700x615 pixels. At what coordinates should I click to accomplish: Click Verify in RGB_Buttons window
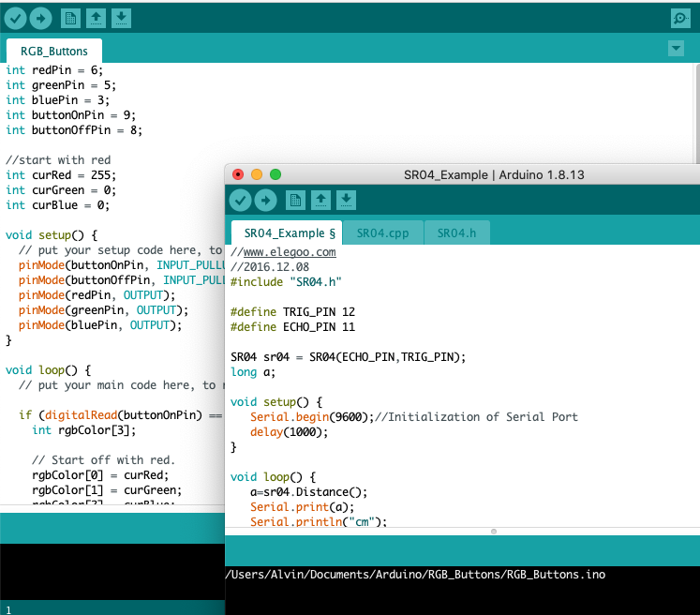click(x=16, y=19)
